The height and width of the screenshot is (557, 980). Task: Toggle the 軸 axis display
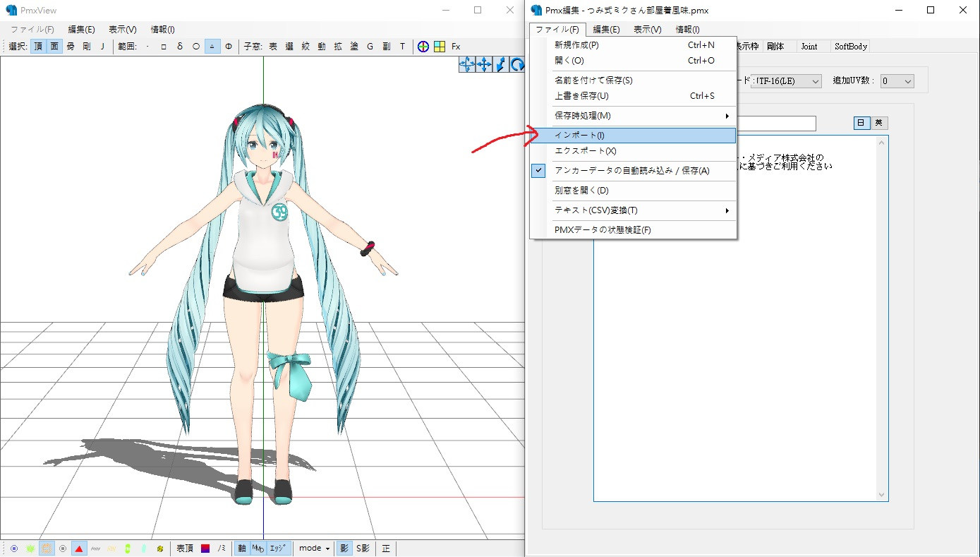pos(242,548)
